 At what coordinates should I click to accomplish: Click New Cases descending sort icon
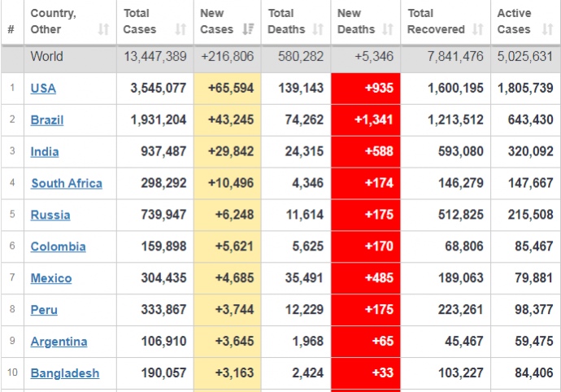tap(250, 29)
